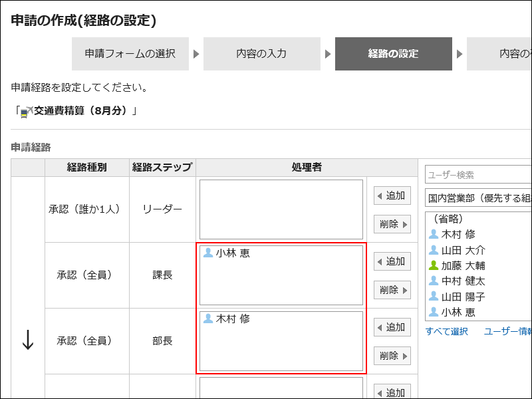Click 追加 button for 部長 step
Screen dimensions: 532x399
(x=392, y=327)
